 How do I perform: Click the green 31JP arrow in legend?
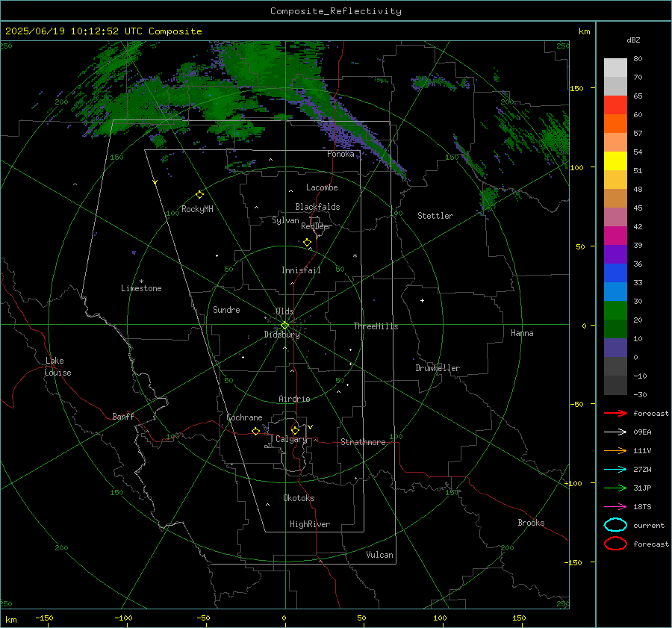click(x=615, y=488)
